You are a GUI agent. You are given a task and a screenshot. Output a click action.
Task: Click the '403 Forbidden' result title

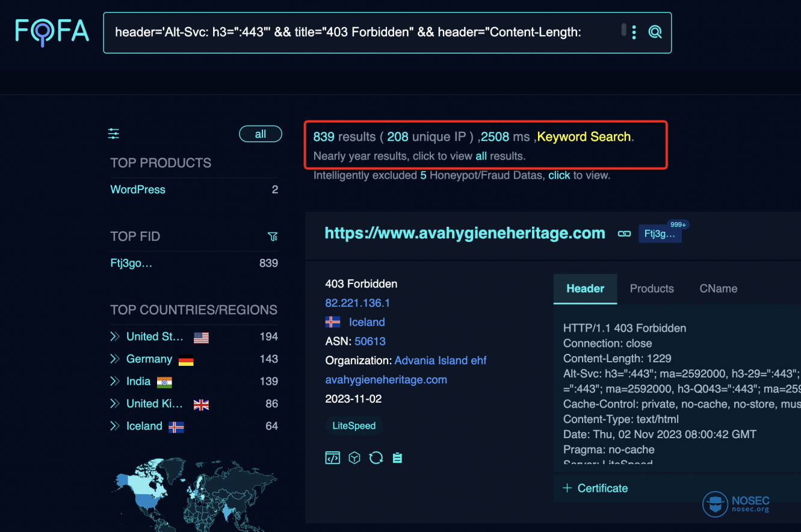361,283
